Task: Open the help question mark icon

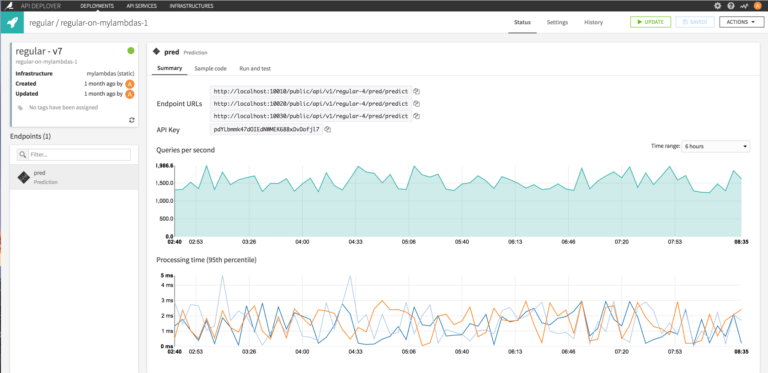Action: (731, 6)
